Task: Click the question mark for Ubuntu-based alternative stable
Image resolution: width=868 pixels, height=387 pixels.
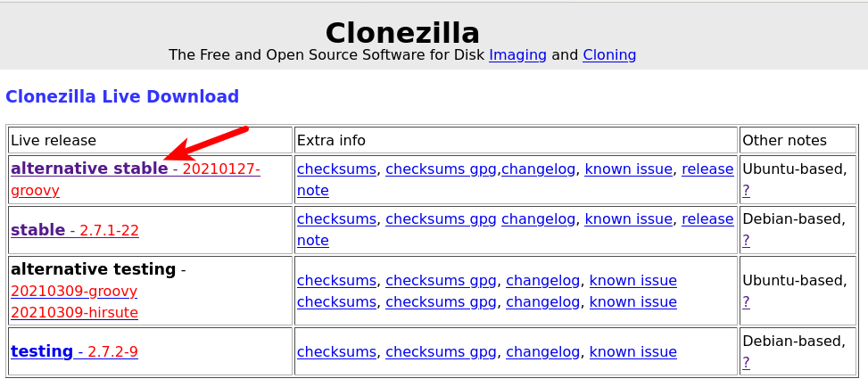Action: 746,190
